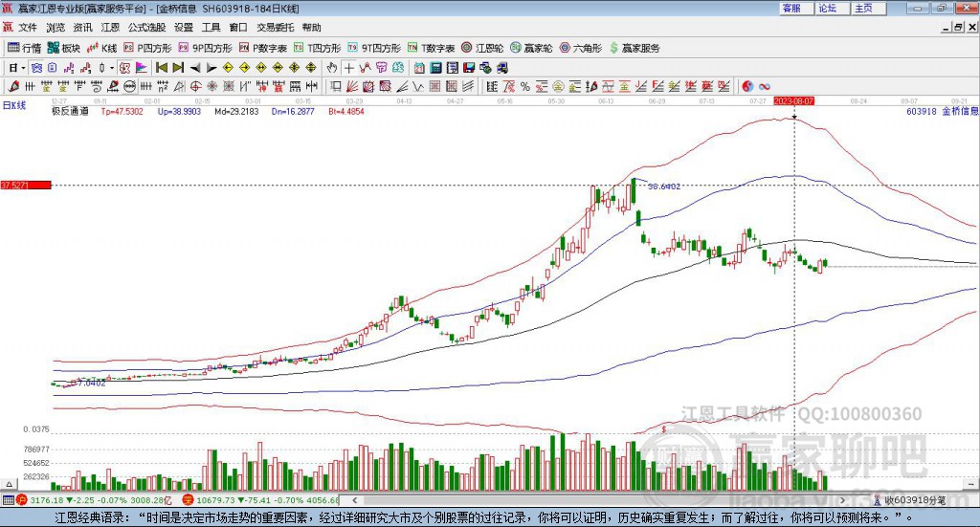Launch the 赢家轮 winner wheel

click(531, 48)
